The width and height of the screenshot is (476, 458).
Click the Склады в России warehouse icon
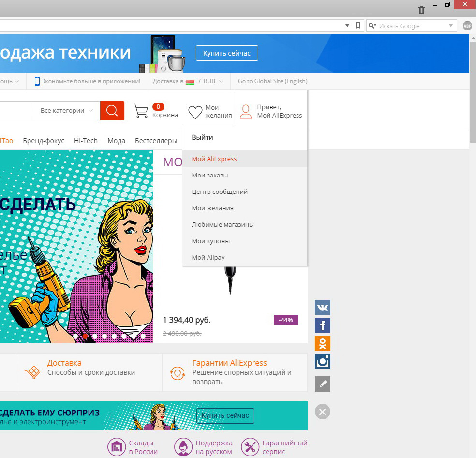click(x=117, y=447)
